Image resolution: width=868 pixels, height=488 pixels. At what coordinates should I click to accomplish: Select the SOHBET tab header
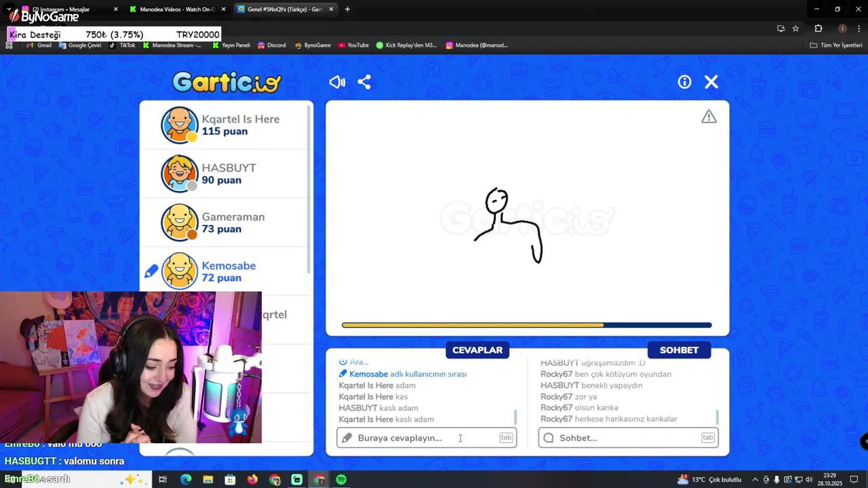[x=679, y=350]
